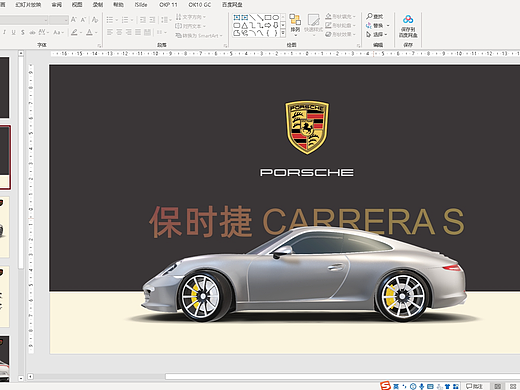Open font dialog launcher
This screenshot has width=520, height=390.
tap(99, 45)
